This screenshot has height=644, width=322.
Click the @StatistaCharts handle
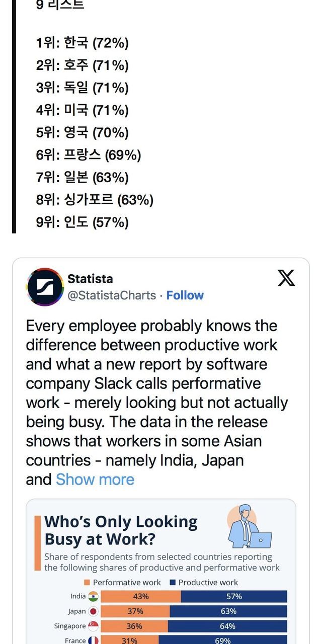112,295
